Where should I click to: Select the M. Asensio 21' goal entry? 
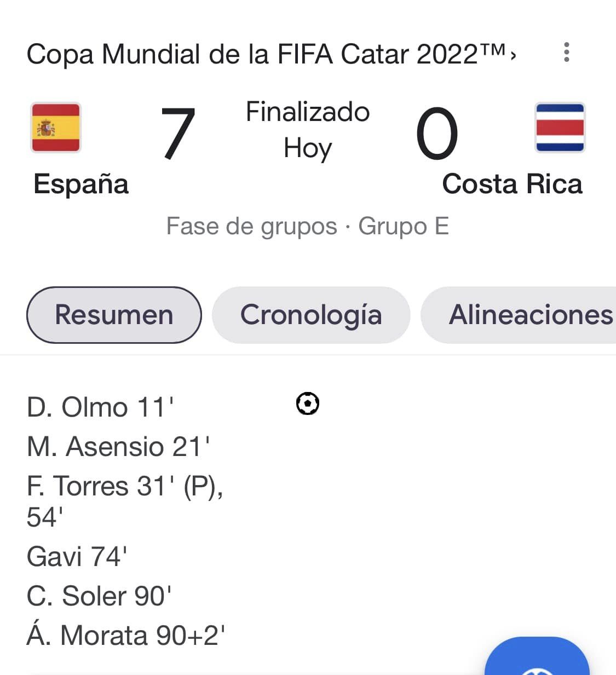pyautogui.click(x=118, y=447)
